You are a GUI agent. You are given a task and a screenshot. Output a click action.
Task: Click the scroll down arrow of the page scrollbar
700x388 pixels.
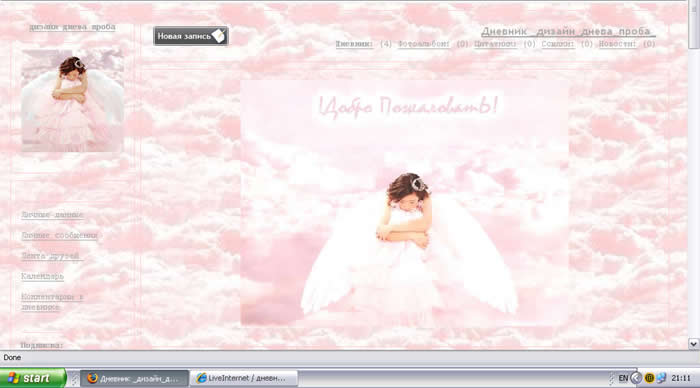point(693,344)
